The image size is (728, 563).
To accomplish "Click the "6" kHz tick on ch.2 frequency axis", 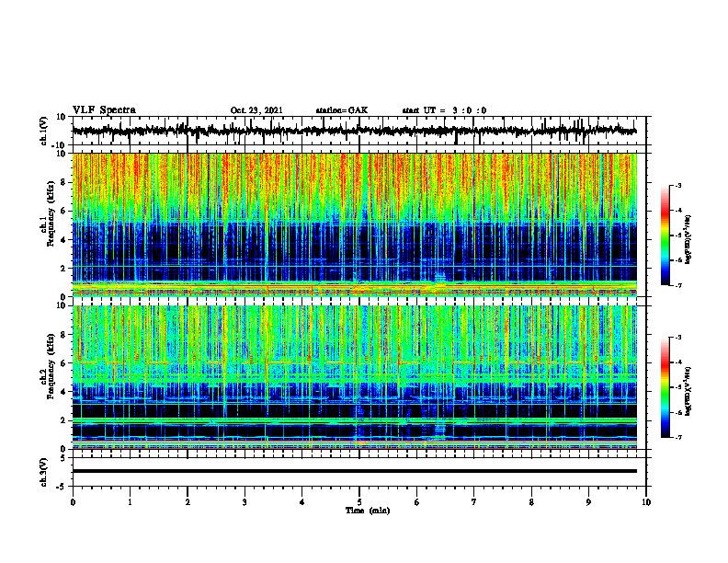I will coord(63,363).
